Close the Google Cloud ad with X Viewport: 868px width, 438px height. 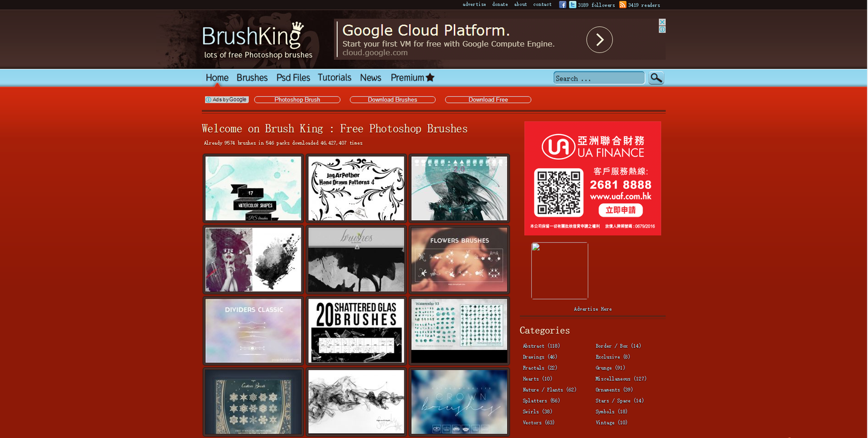(x=662, y=22)
